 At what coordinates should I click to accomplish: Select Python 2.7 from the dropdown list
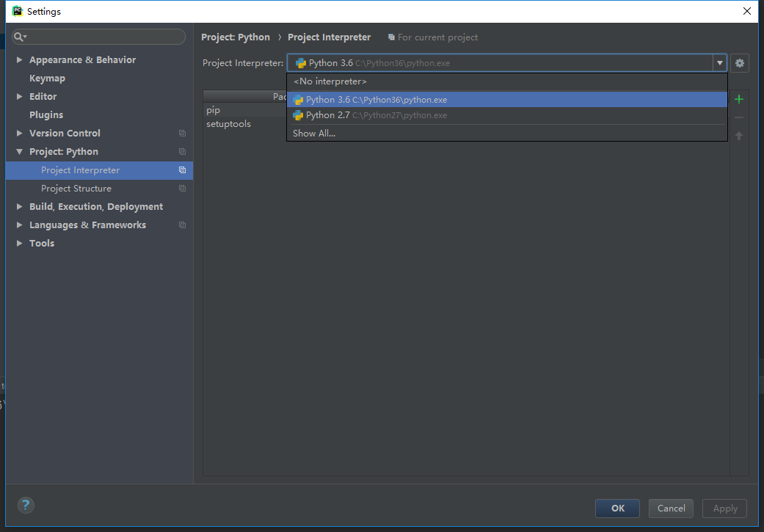[506, 115]
